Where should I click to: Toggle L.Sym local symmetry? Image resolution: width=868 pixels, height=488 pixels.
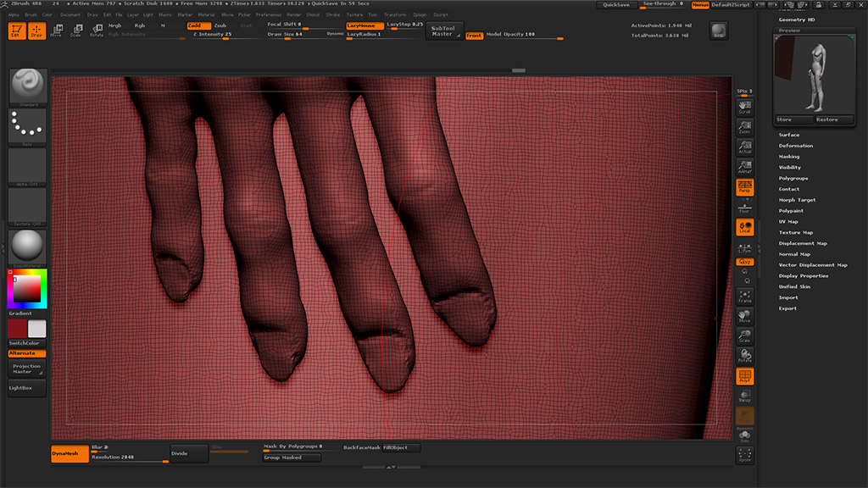[x=744, y=248]
